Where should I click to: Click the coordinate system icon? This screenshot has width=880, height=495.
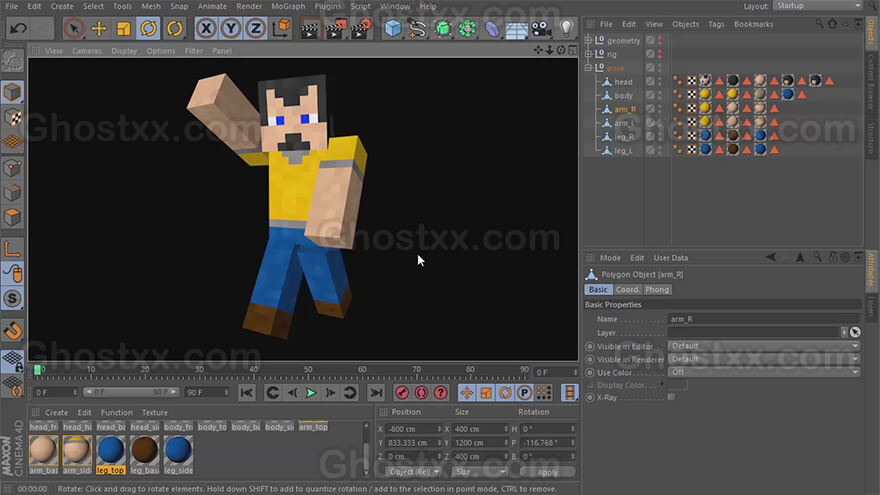(281, 28)
